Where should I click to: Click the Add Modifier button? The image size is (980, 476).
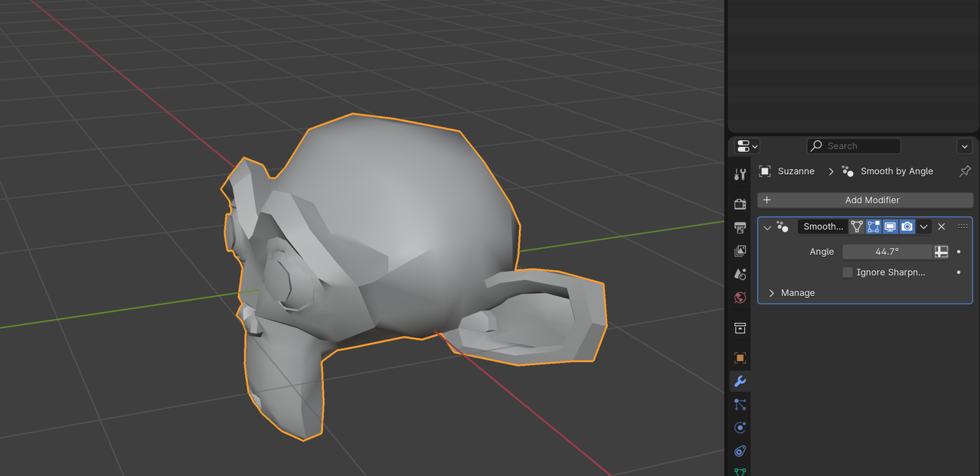[x=864, y=200]
